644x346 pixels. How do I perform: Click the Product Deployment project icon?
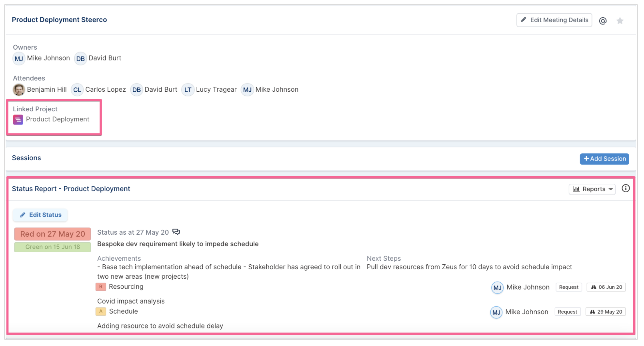coord(18,119)
